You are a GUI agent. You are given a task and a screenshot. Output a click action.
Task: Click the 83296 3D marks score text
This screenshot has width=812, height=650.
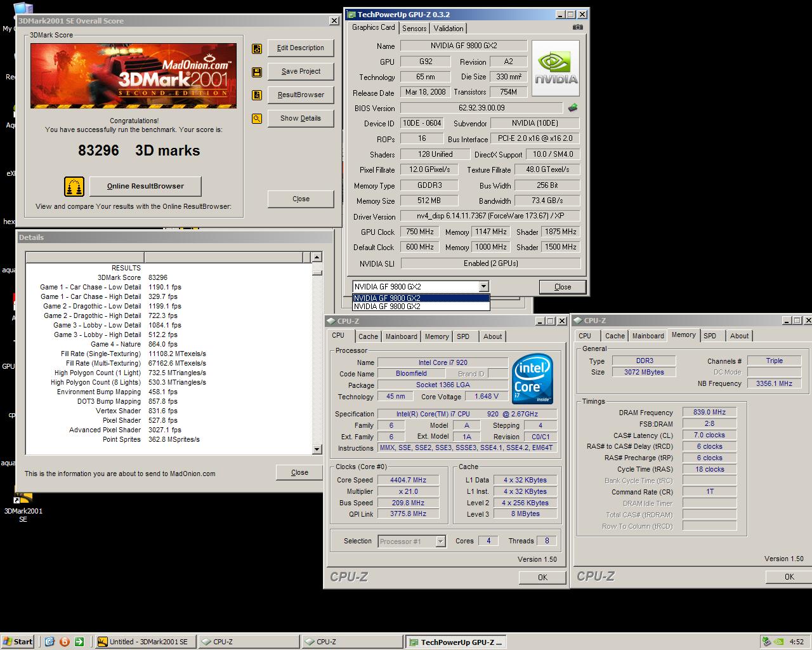[x=139, y=150]
